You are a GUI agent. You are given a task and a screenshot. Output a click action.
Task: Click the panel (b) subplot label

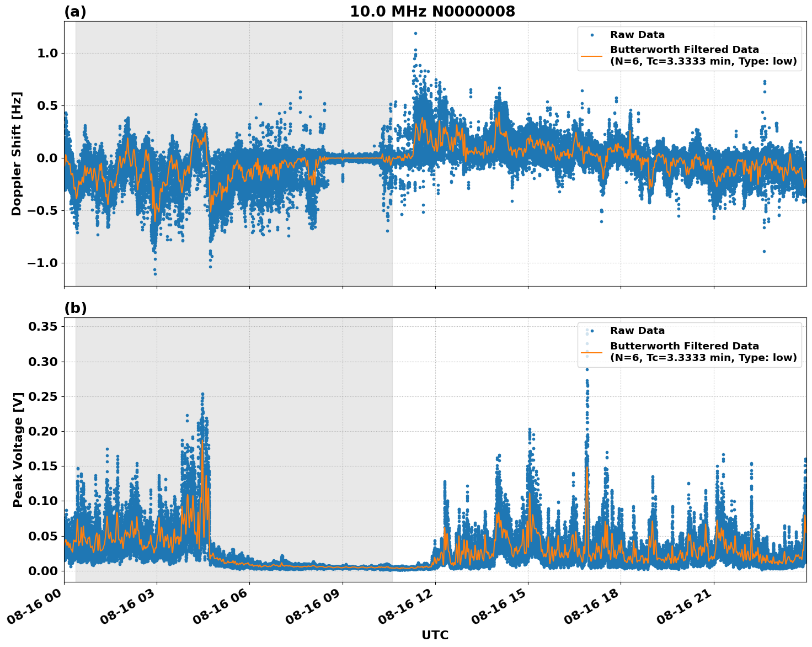pos(76,307)
